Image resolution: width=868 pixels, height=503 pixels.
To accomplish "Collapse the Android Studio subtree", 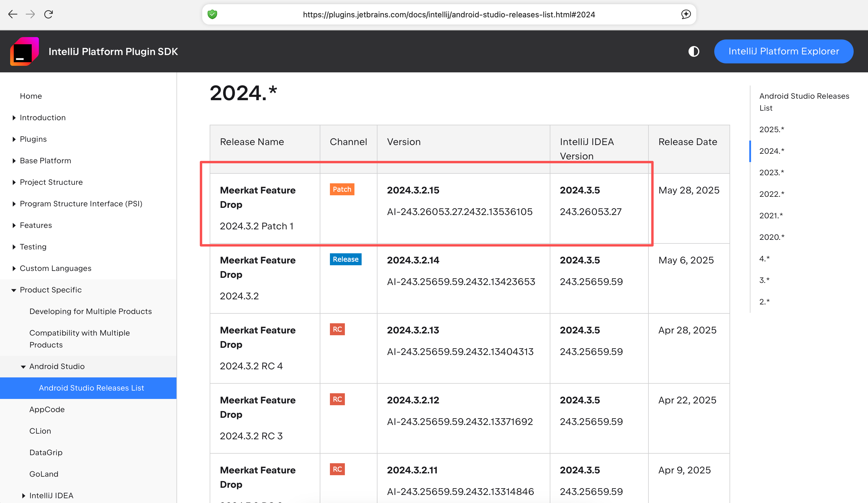I will (23, 367).
